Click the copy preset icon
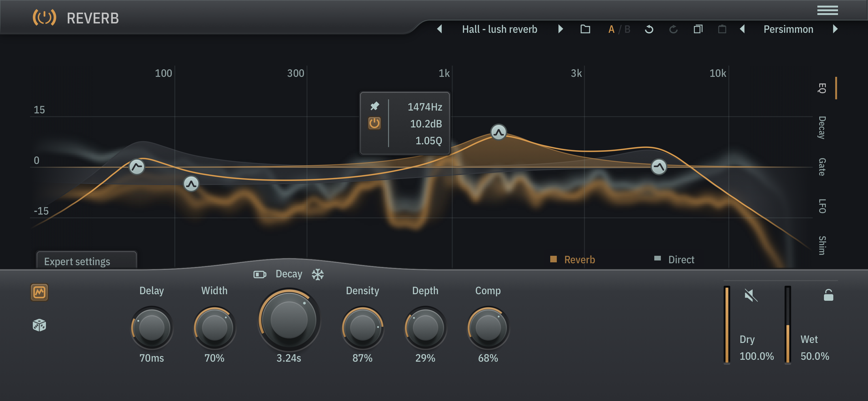 698,29
